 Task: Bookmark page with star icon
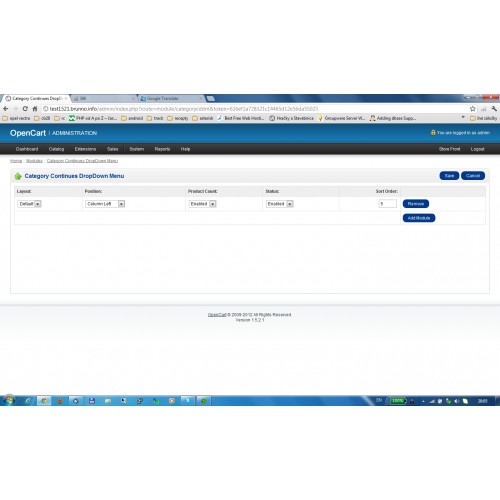pyautogui.click(x=472, y=109)
